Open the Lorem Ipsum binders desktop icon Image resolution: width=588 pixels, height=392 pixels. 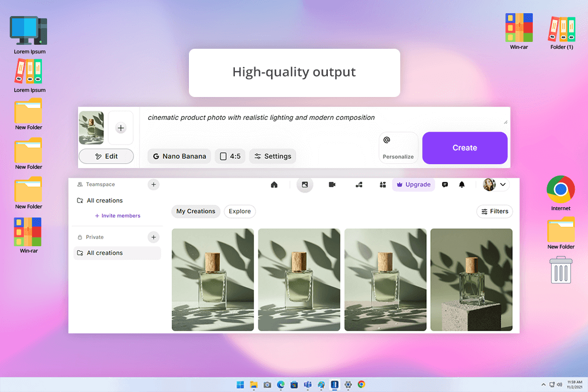point(29,76)
